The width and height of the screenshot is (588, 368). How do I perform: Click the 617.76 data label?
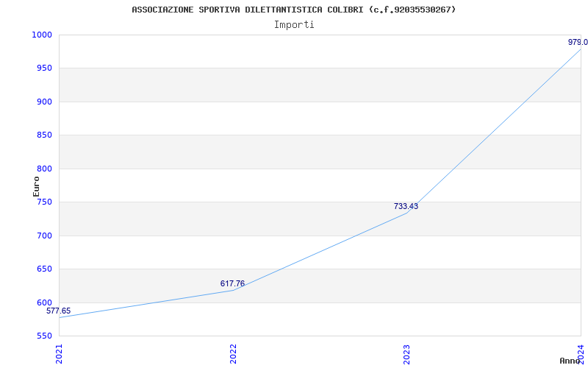click(232, 283)
